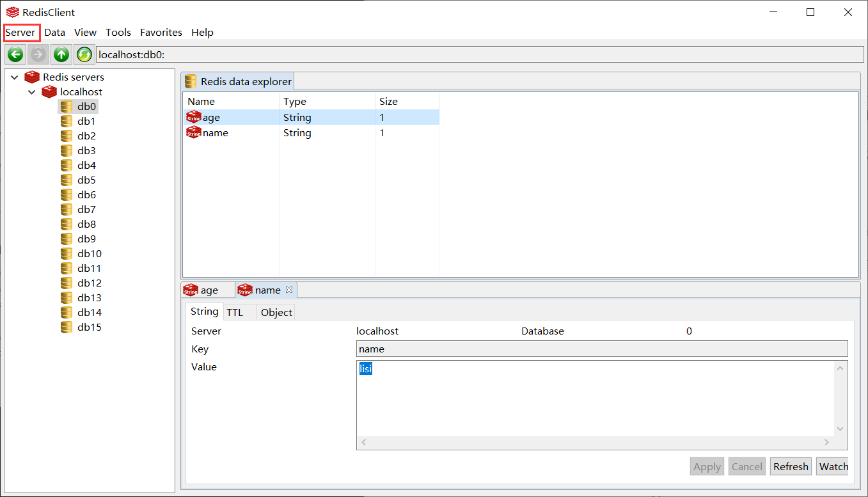This screenshot has width=868, height=497.
Task: Click the db7 database icon
Action: click(x=67, y=209)
